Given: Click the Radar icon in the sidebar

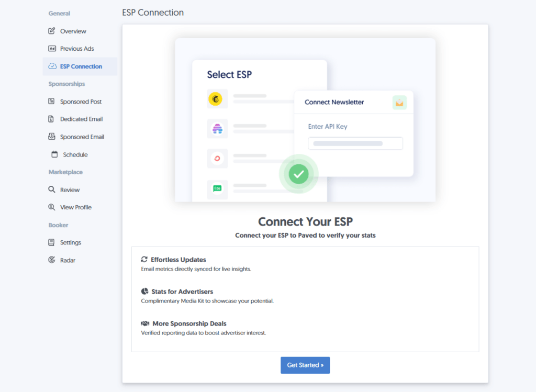Looking at the screenshot, I should click(51, 260).
